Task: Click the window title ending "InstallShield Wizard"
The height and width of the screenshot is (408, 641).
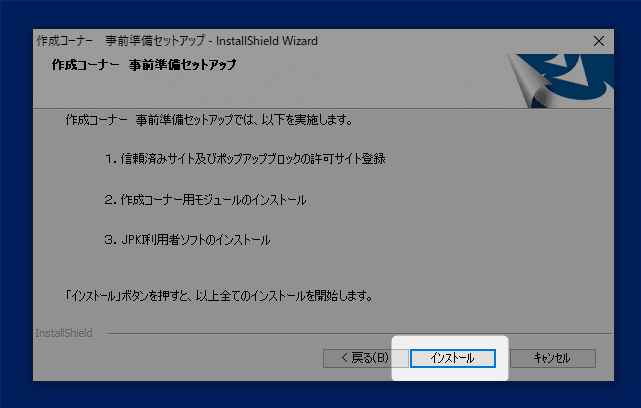Action: click(x=177, y=41)
